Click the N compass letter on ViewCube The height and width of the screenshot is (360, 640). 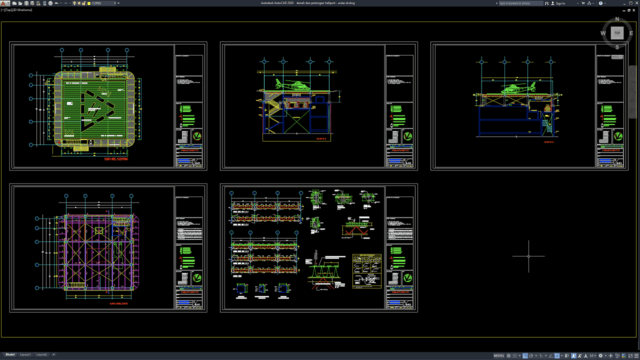617,19
